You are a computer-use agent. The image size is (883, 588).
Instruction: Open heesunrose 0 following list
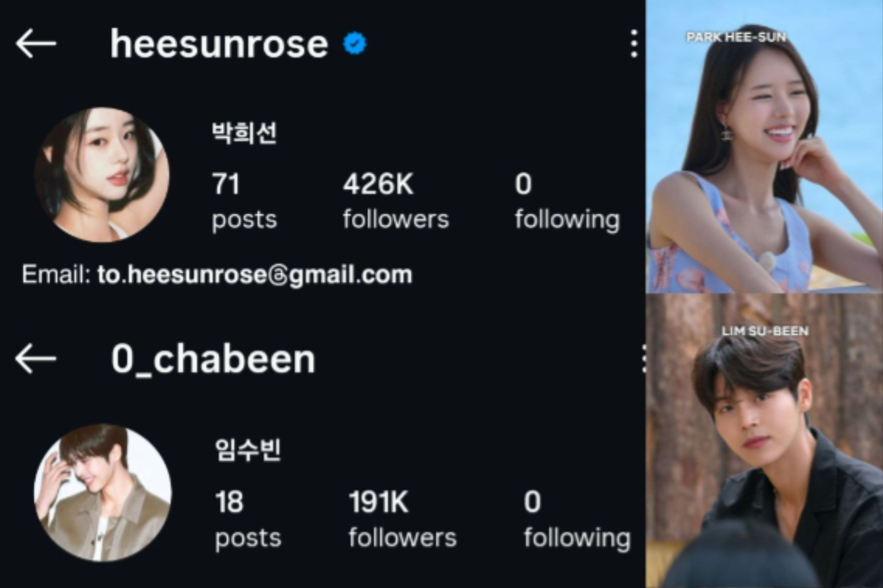pyautogui.click(x=567, y=201)
